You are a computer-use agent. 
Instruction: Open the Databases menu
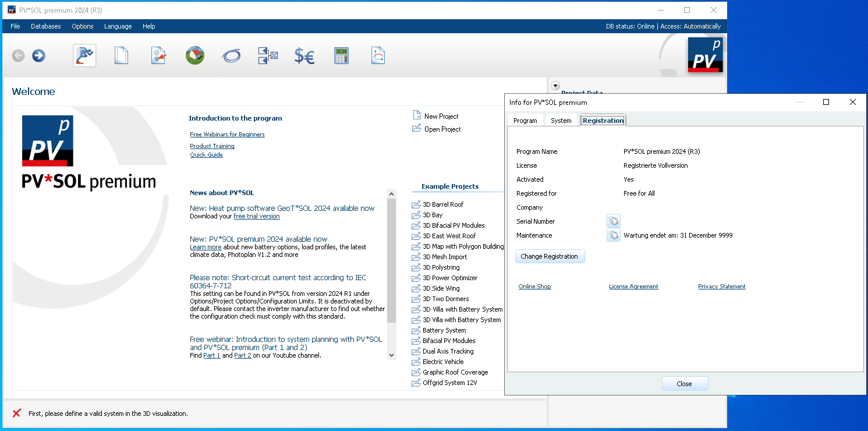click(x=46, y=26)
